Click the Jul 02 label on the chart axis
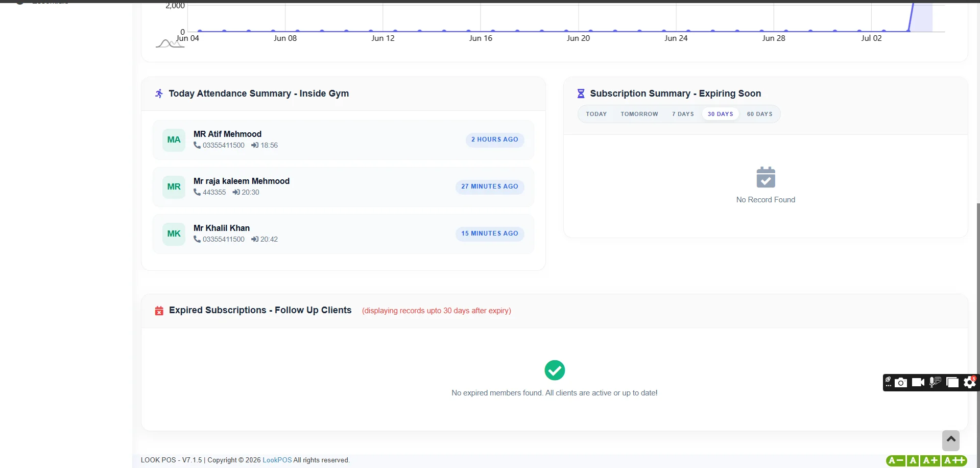 (871, 38)
